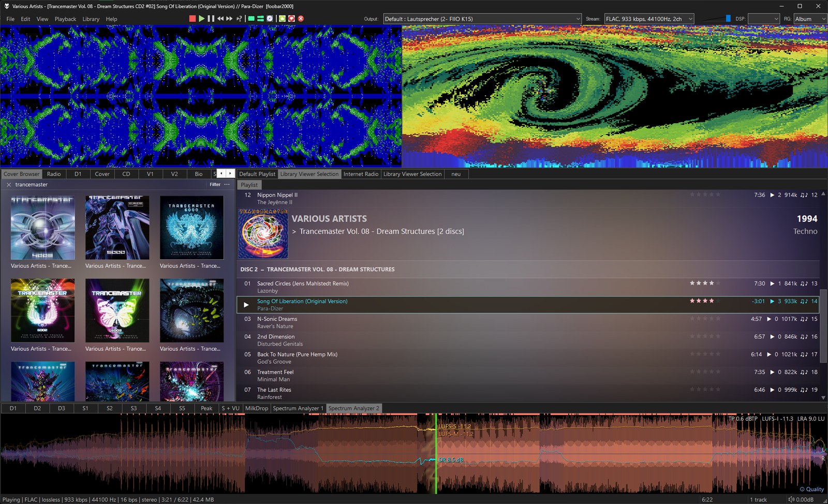Set star rating on N-Sonic Dreams row
Viewport: 828px width, 504px height.
click(704, 319)
